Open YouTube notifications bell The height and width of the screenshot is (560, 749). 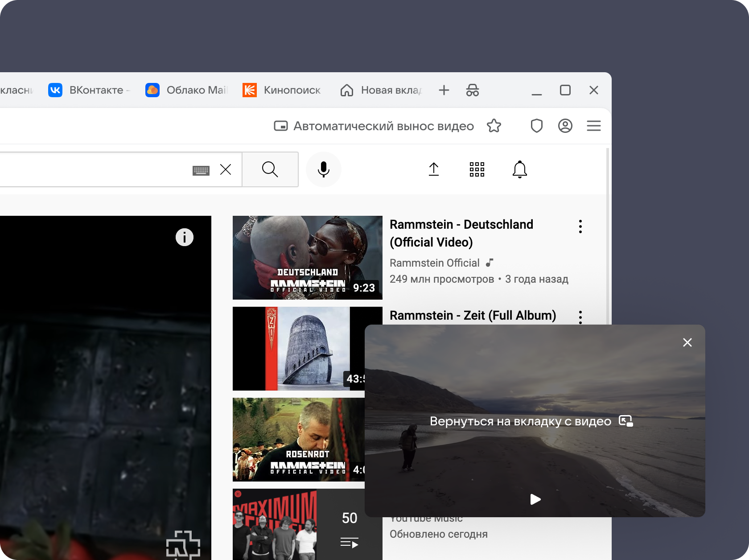click(520, 169)
